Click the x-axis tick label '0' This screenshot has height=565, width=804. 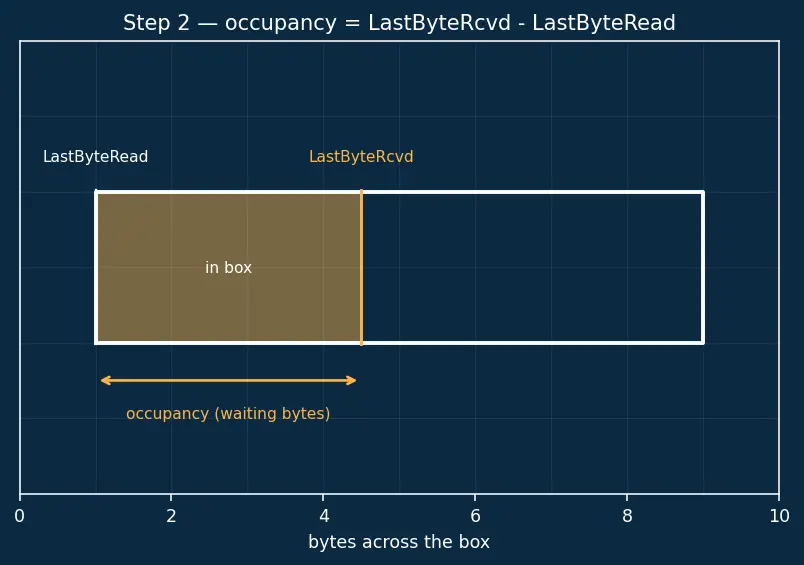(x=19, y=516)
